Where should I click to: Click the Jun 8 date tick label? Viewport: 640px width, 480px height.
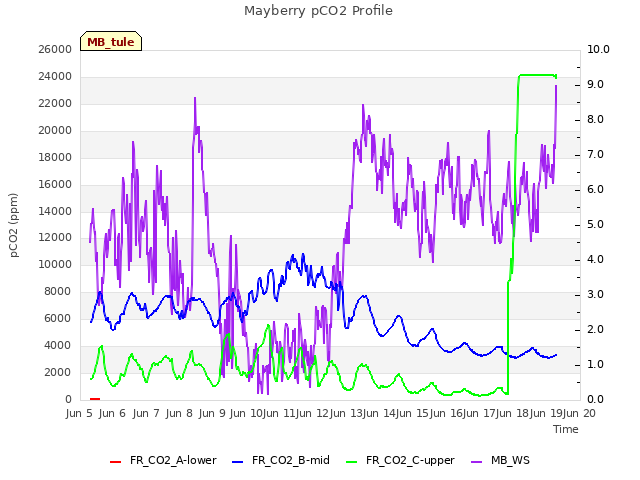[x=179, y=413]
